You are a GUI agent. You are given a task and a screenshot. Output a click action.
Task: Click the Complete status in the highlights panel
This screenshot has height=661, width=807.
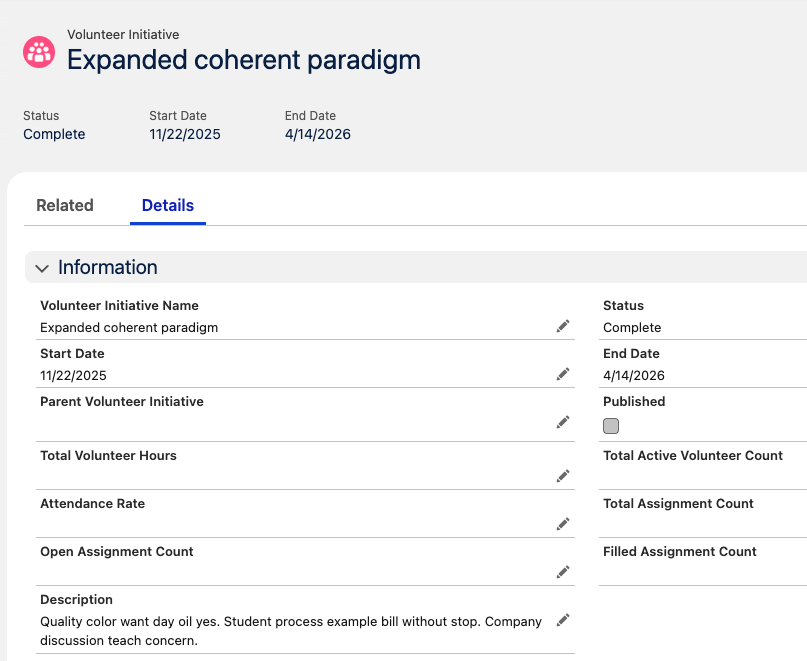pos(53,134)
